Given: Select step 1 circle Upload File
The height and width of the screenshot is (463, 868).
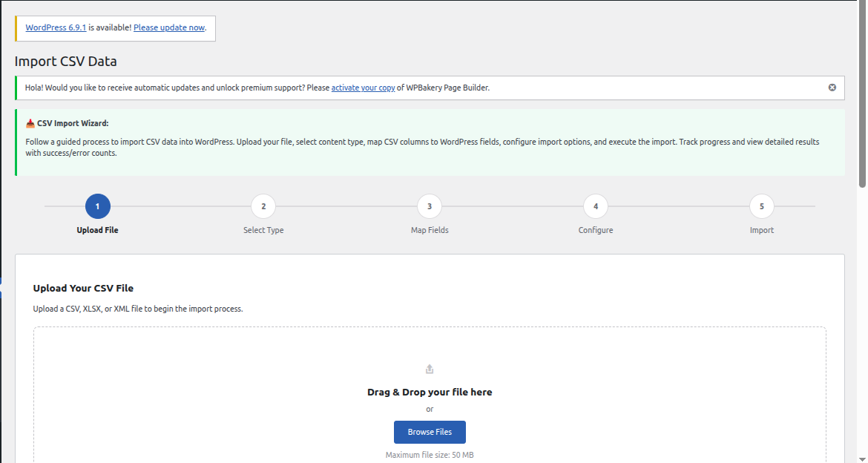Looking at the screenshot, I should [97, 206].
